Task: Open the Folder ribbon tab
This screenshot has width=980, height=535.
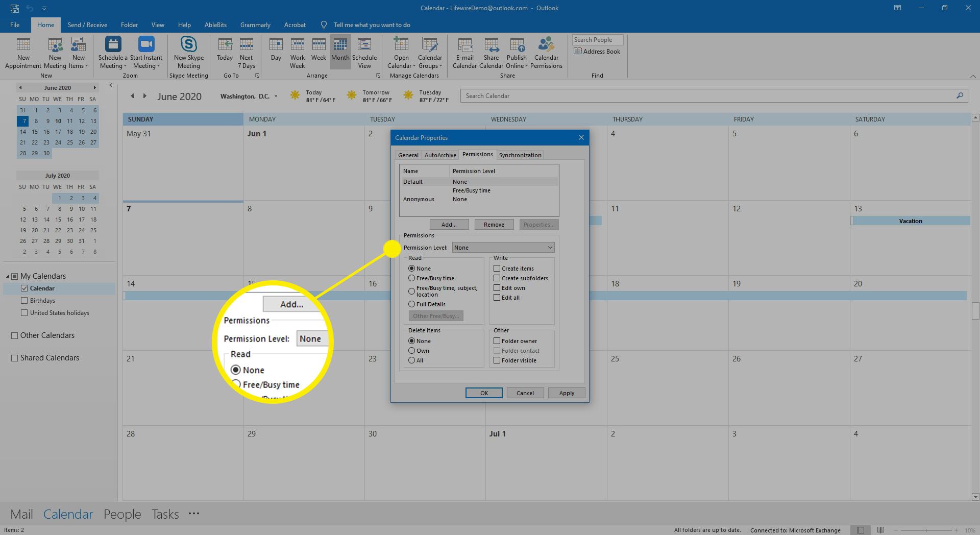Action: 129,25
